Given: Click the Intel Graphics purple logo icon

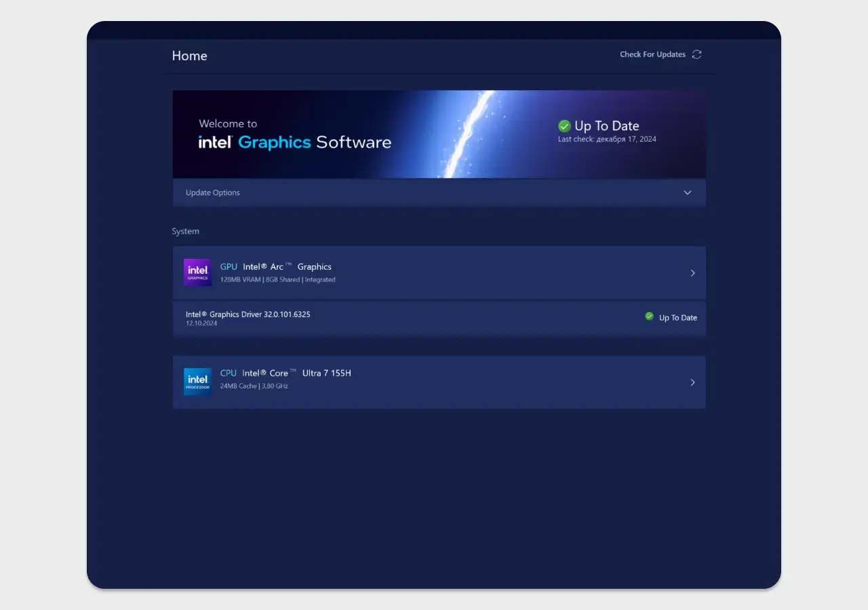Looking at the screenshot, I should click(x=198, y=272).
